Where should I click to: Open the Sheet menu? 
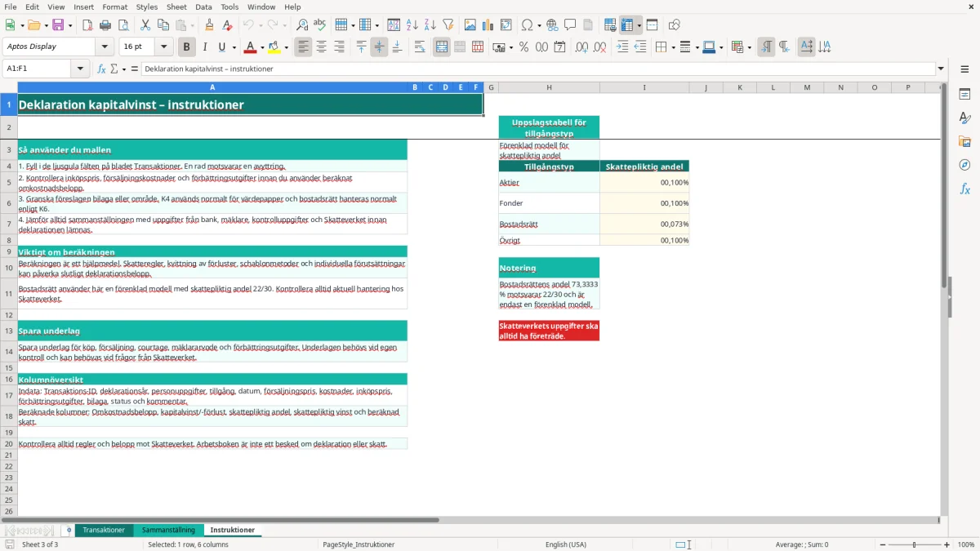coord(176,7)
